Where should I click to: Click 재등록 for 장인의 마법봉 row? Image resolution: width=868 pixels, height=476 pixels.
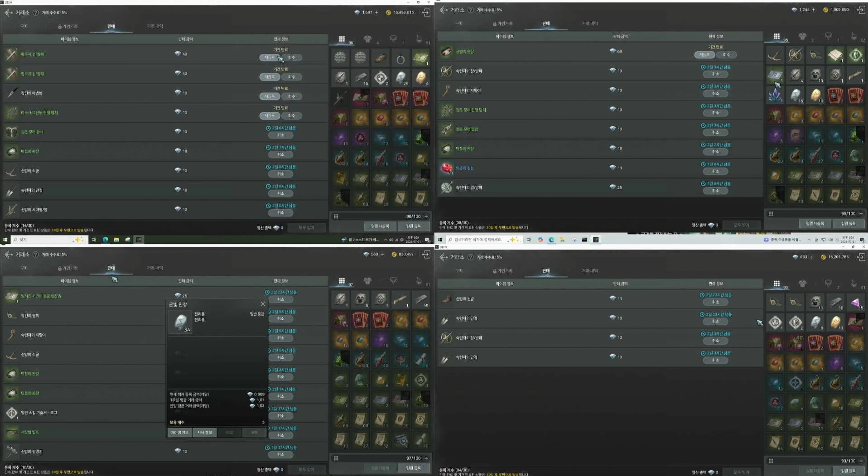(270, 96)
